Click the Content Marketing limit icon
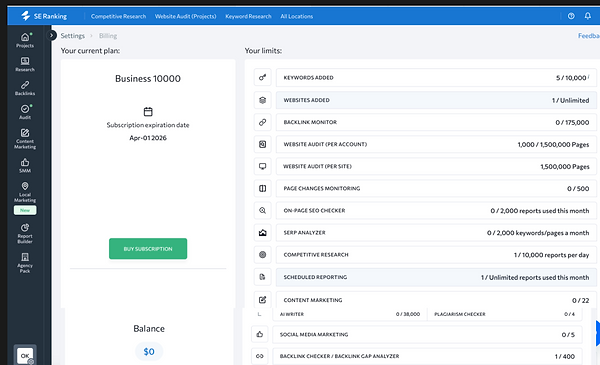 (x=262, y=300)
